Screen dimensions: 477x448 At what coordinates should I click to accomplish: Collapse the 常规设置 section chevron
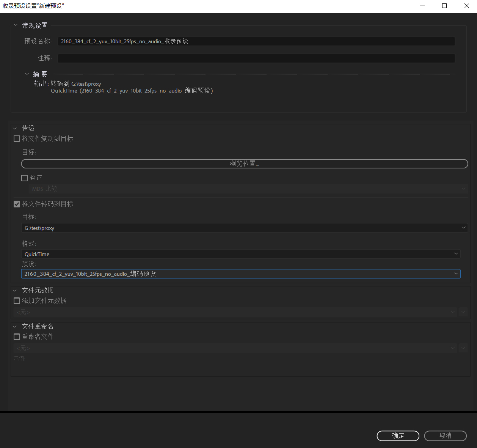pos(16,25)
